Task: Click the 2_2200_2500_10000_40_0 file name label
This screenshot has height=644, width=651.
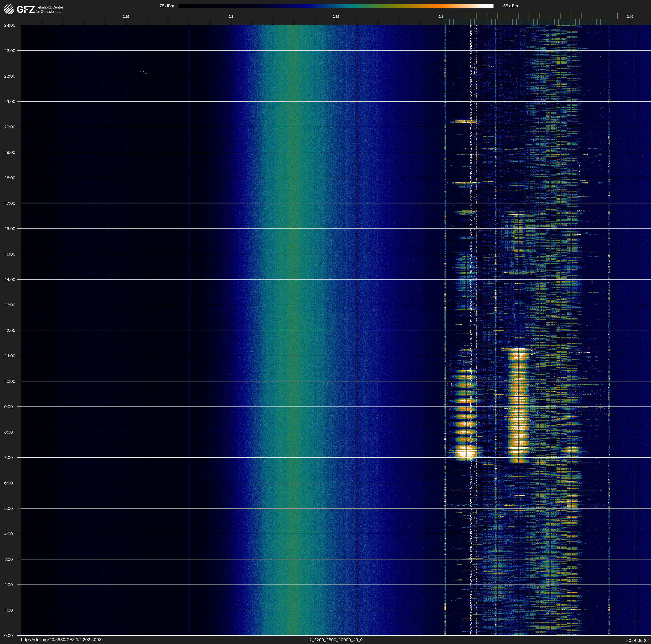Action: pyautogui.click(x=336, y=640)
